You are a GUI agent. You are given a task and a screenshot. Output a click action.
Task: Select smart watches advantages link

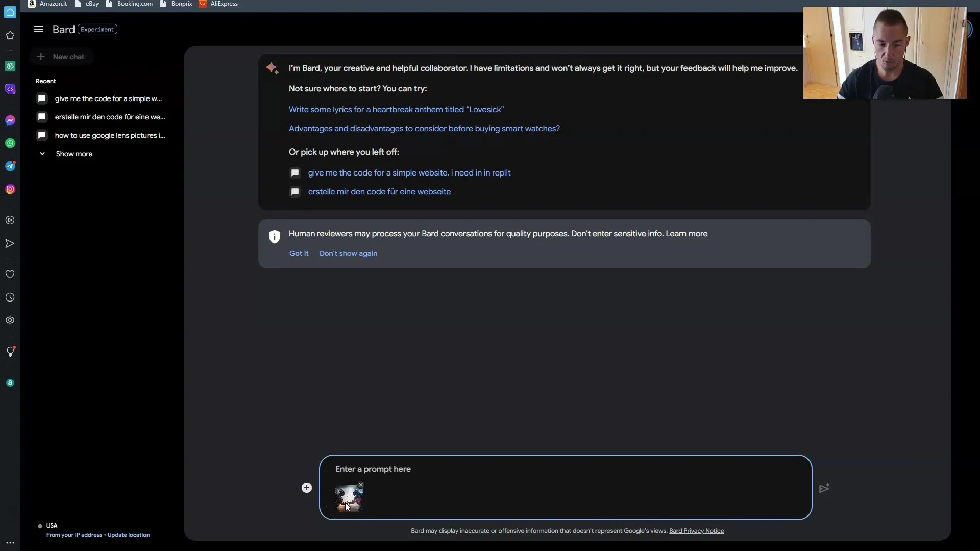click(x=424, y=129)
